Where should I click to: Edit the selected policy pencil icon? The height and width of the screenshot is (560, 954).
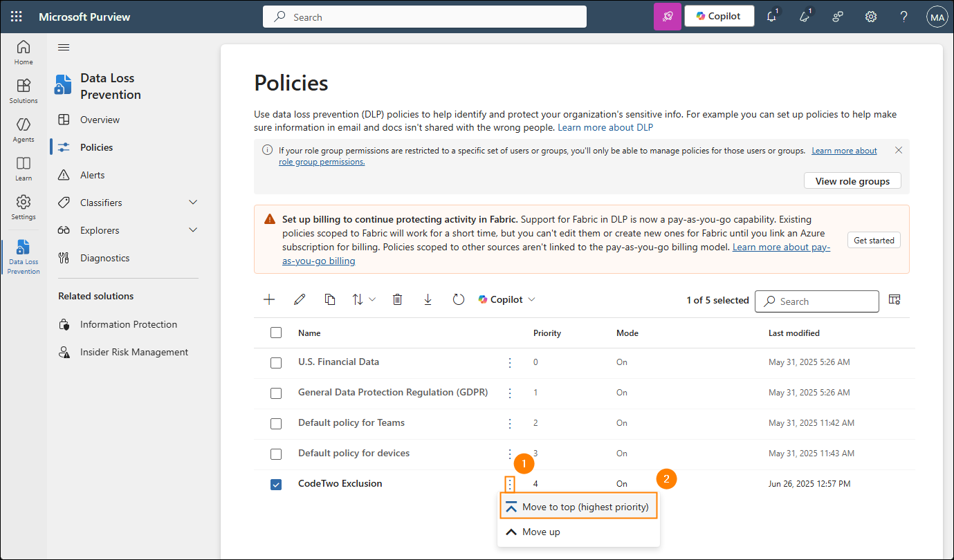point(300,299)
